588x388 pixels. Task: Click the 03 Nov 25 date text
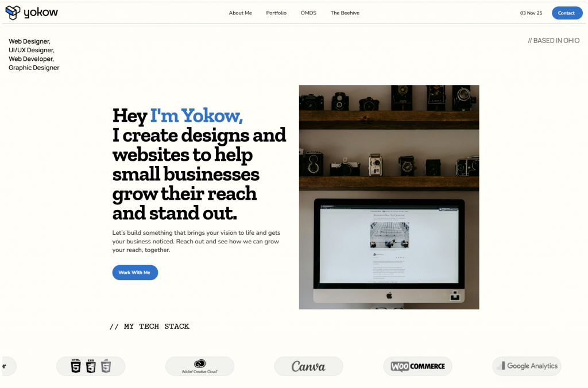pyautogui.click(x=531, y=13)
